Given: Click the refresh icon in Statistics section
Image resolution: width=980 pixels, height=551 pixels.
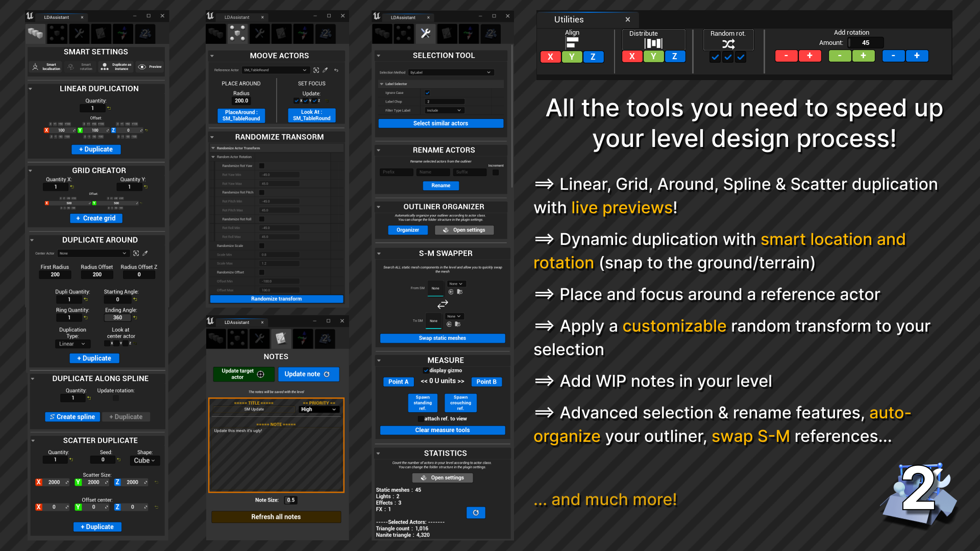Looking at the screenshot, I should [x=476, y=513].
